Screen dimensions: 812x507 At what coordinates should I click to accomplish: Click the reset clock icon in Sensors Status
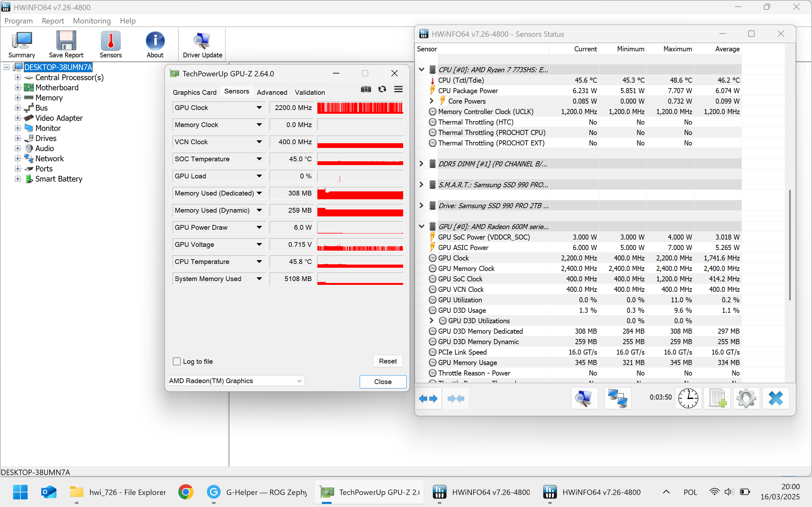pyautogui.click(x=688, y=398)
